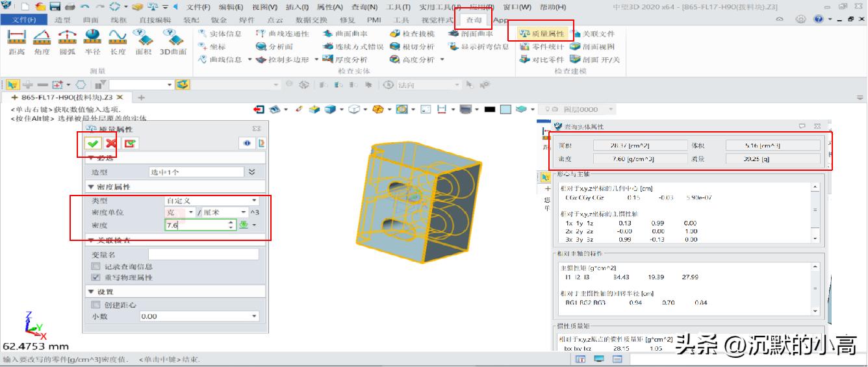This screenshot has height=367, width=868.
Task: Select the 半径 radius measurement tool
Action: [93, 42]
